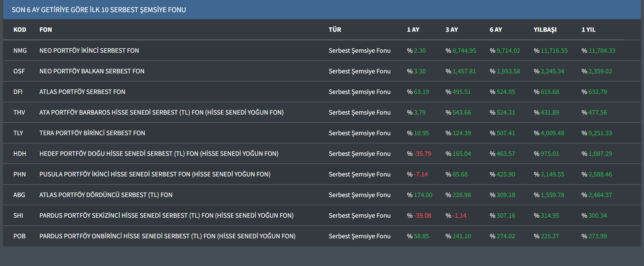The width and height of the screenshot is (644, 266).
Task: Sort by the 1 AY column
Action: [x=413, y=30]
